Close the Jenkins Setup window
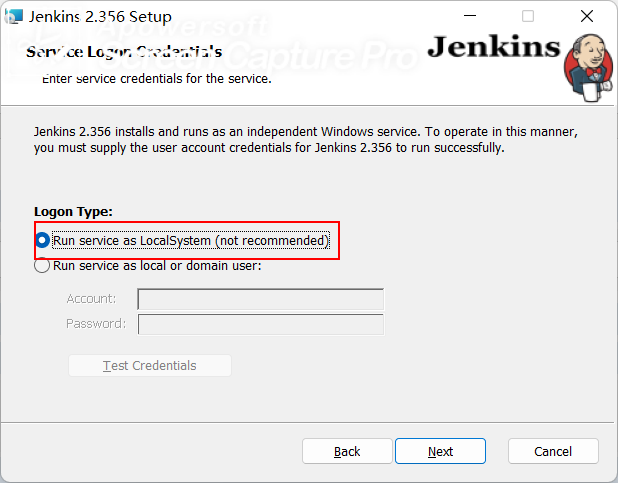 tap(587, 16)
